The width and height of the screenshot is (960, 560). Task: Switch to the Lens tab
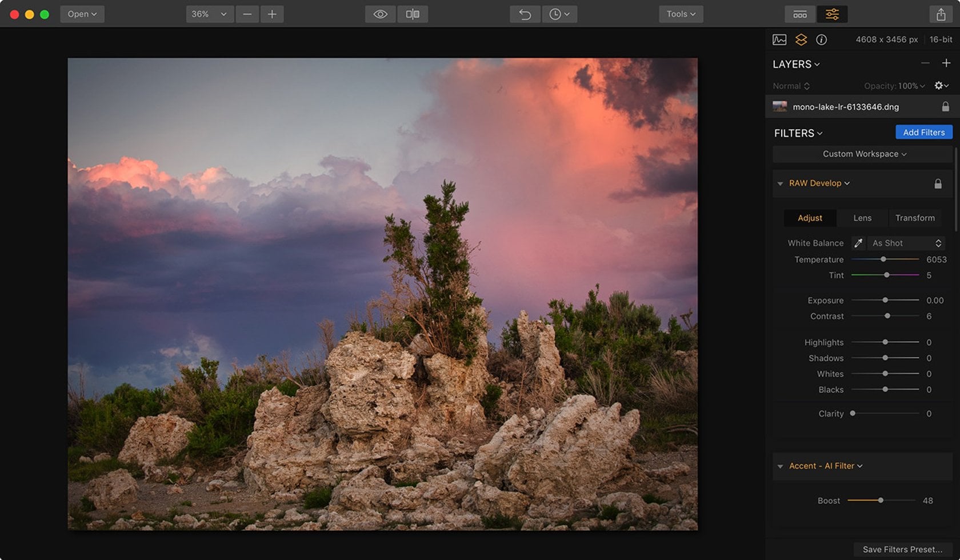[x=862, y=218]
